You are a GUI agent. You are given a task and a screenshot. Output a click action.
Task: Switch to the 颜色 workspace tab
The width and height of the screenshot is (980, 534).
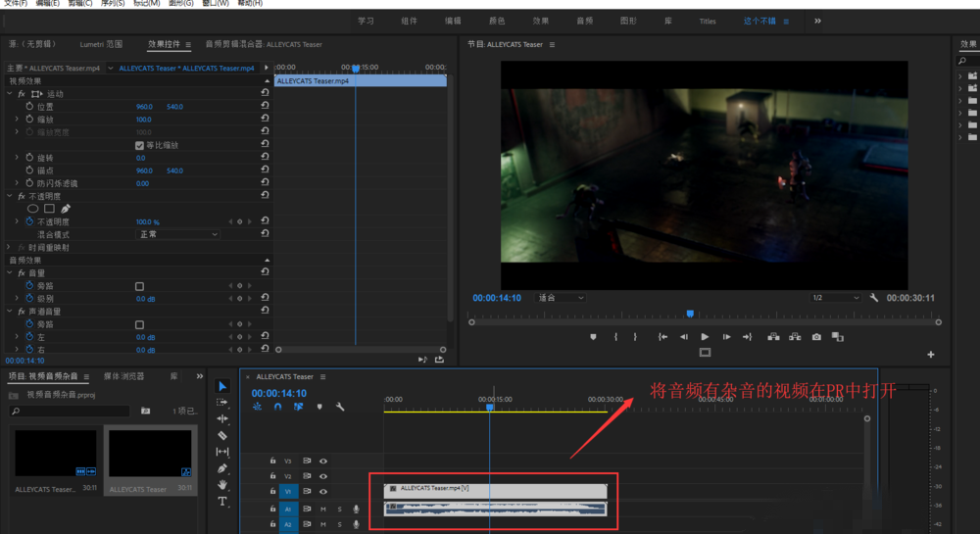(x=499, y=21)
